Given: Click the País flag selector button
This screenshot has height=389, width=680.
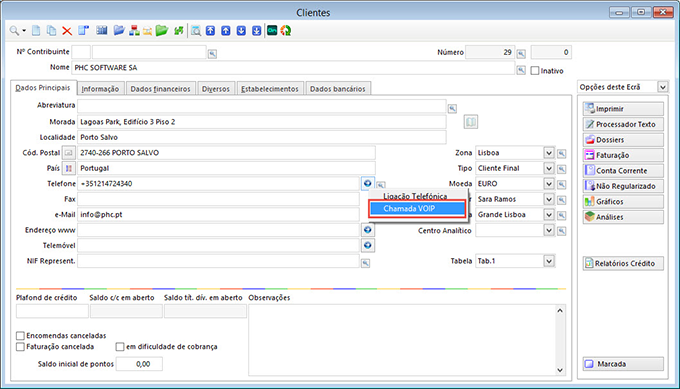Looking at the screenshot, I should click(x=69, y=168).
